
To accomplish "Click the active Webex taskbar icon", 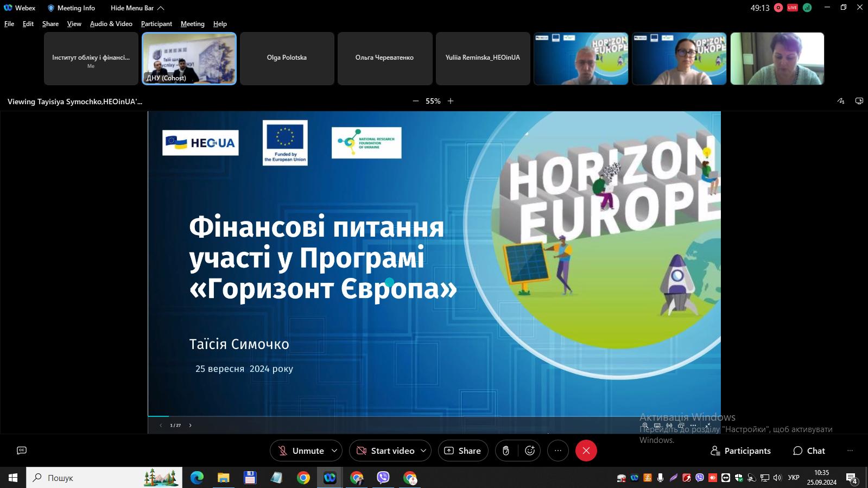I will (330, 478).
